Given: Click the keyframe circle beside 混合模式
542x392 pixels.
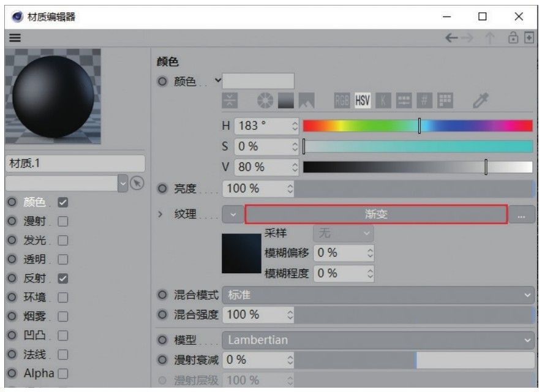Looking at the screenshot, I should [x=162, y=295].
